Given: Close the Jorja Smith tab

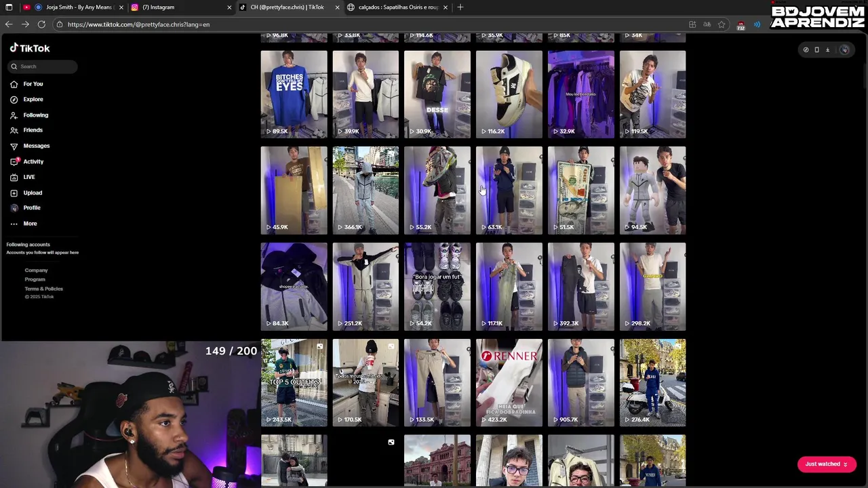Looking at the screenshot, I should tap(121, 7).
